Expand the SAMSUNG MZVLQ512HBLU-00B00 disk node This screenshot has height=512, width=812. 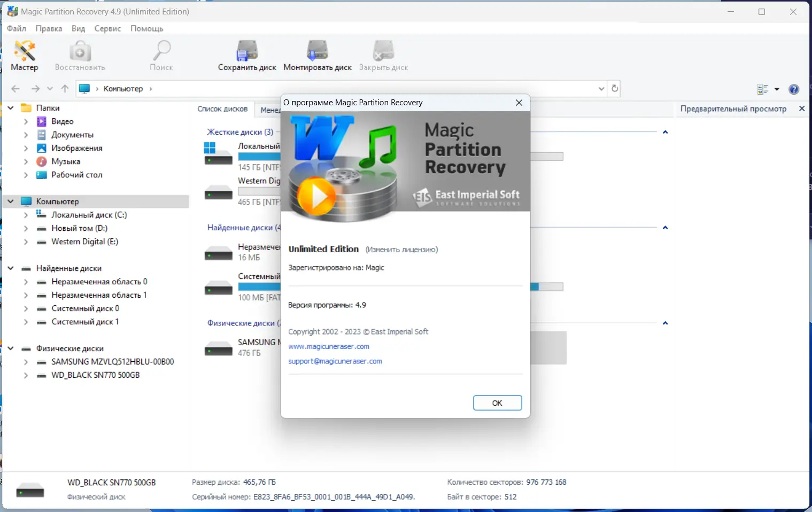pos(25,362)
